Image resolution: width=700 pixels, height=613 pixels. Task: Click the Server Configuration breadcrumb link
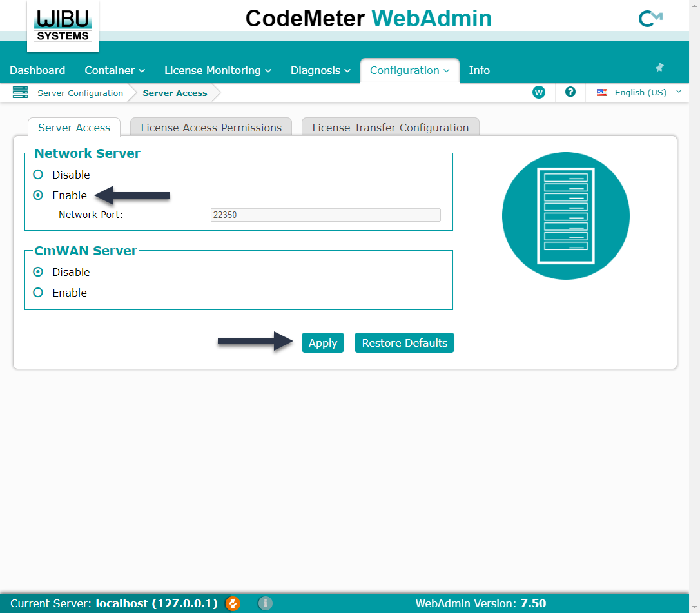pos(80,93)
